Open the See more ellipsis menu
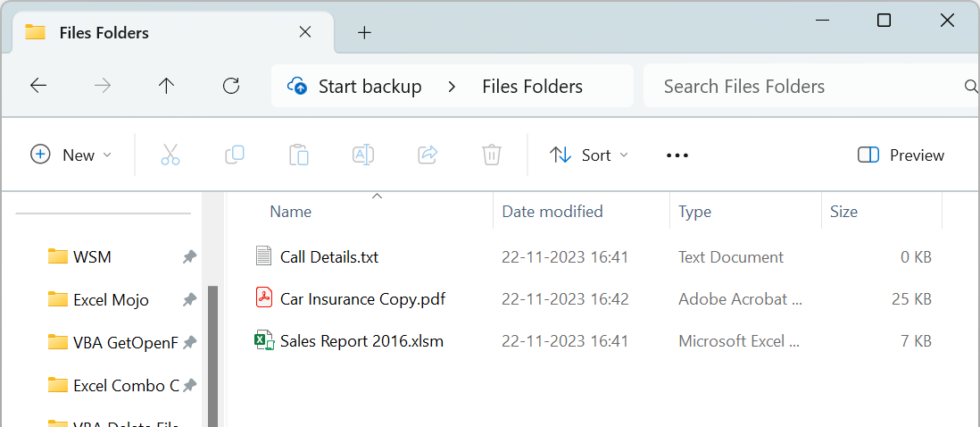This screenshot has width=980, height=427. (x=677, y=155)
